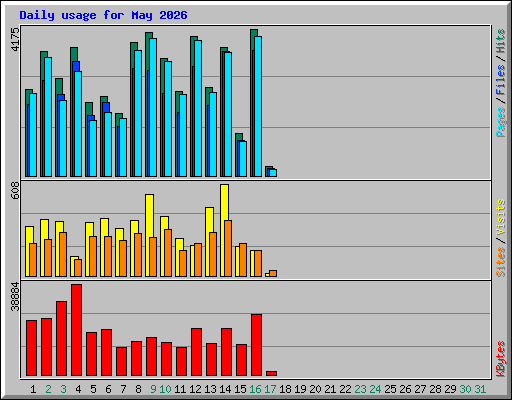Click day 21 on the date axis

click(330, 389)
